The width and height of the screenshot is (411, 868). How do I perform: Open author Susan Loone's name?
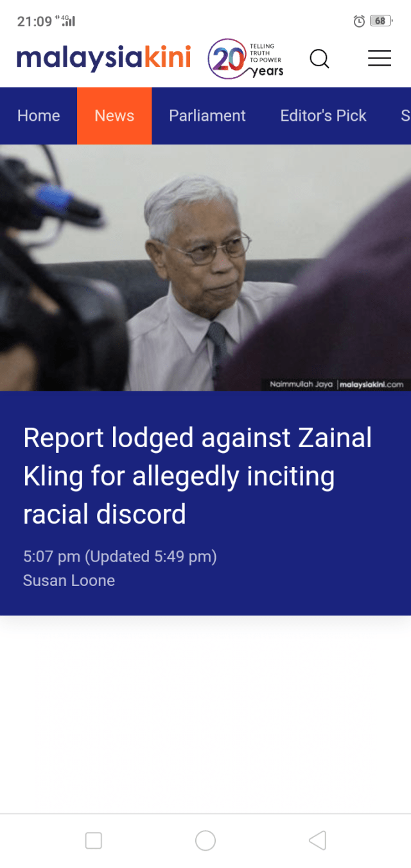click(x=69, y=580)
